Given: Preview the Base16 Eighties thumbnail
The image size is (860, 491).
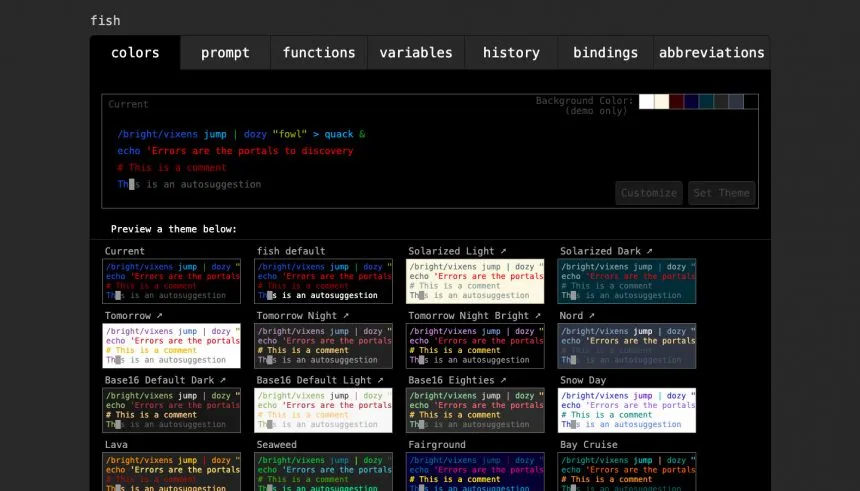Looking at the screenshot, I should (x=475, y=410).
